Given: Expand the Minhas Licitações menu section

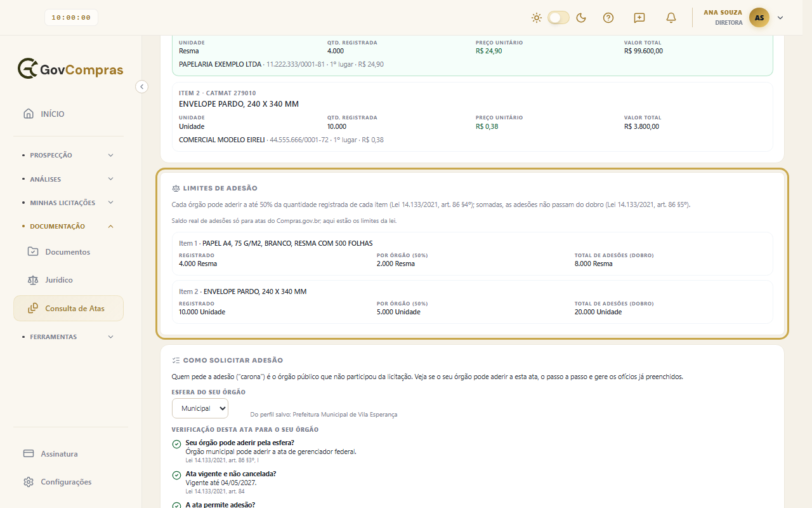Looking at the screenshot, I should [x=69, y=203].
